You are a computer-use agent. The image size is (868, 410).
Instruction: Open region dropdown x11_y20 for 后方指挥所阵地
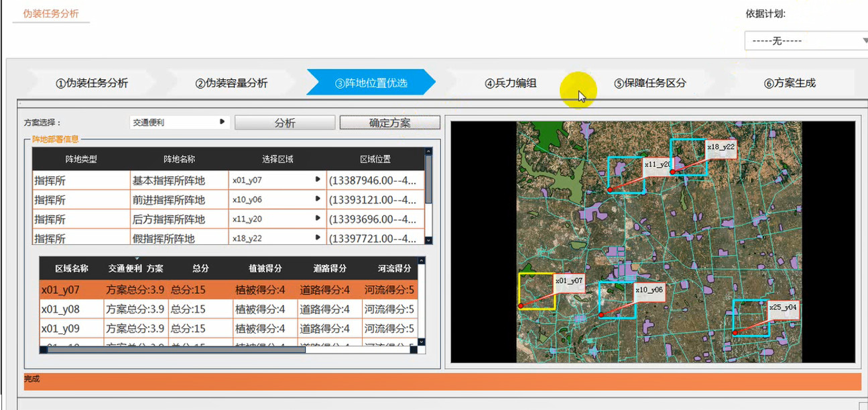[x=277, y=219]
